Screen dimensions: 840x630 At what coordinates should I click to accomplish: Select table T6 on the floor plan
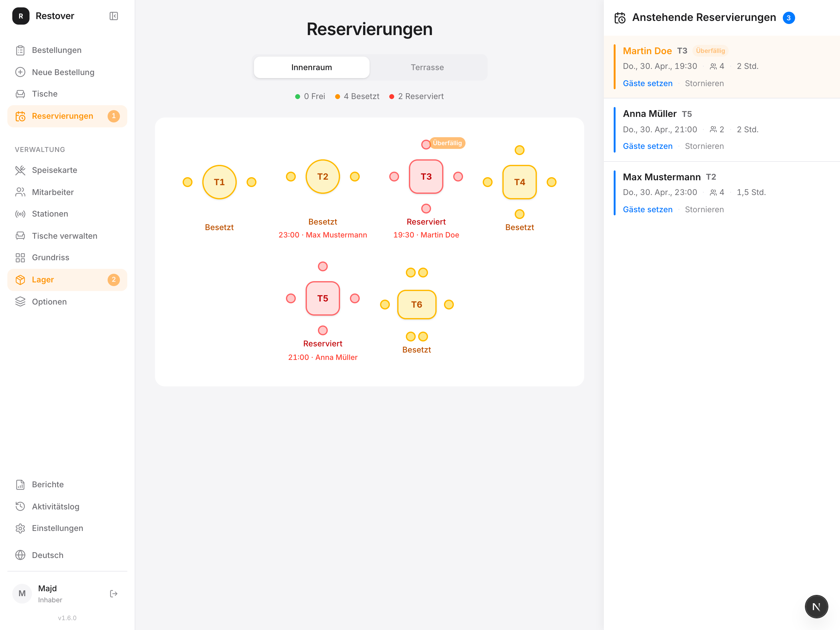point(417,304)
